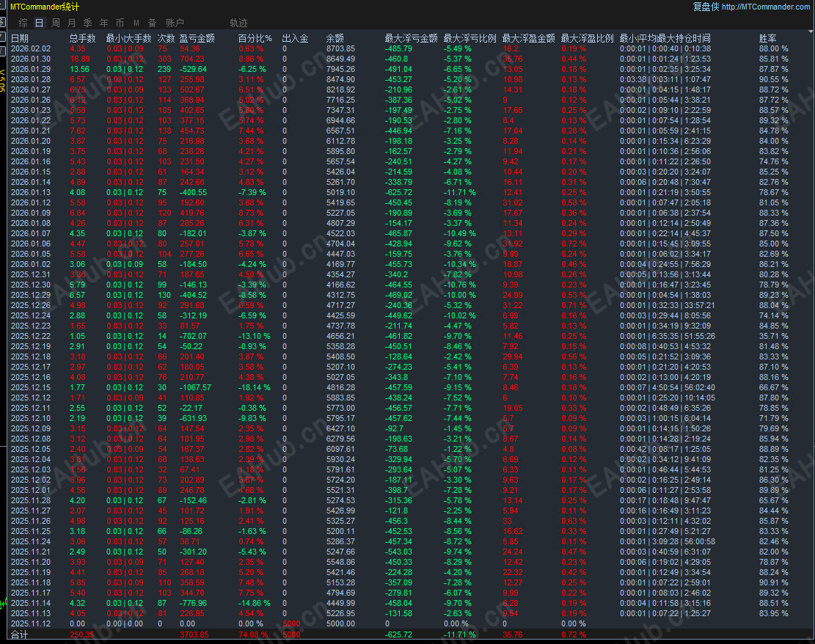Click holding time 0:00:01 | 3:09:28 | 56:00:58
The width and height of the screenshot is (815, 644).
(x=667, y=541)
